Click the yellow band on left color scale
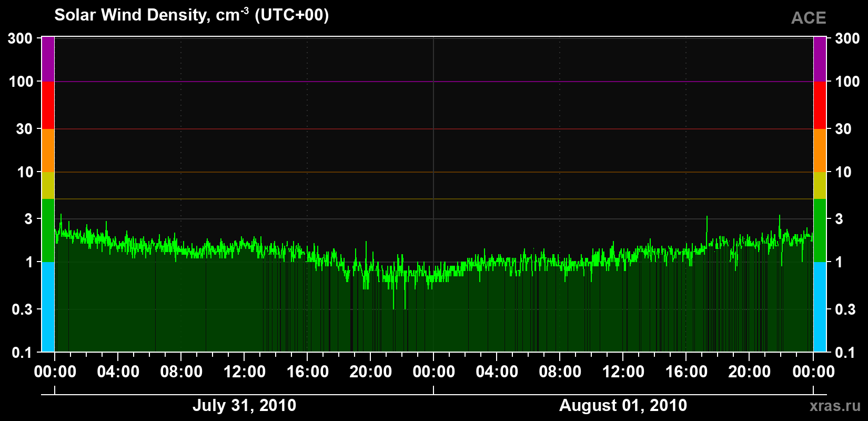 [48, 185]
